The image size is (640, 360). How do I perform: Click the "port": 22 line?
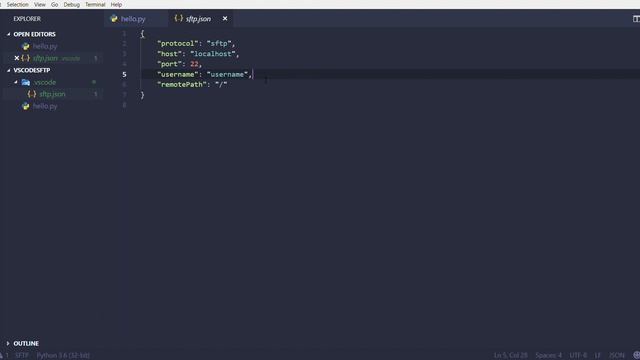click(x=180, y=64)
